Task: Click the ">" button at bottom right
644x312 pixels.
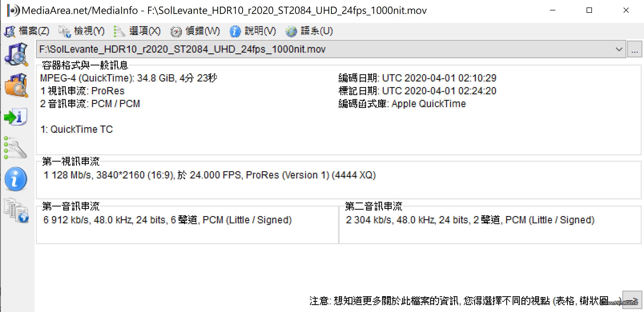Action: [632, 300]
